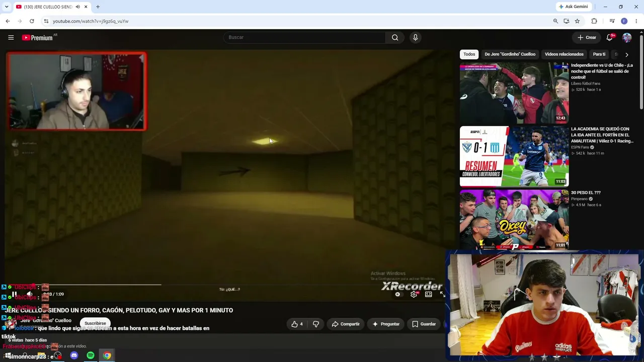This screenshot has height=362, width=644.
Task: Open Windows Start menu
Action: tap(7, 355)
